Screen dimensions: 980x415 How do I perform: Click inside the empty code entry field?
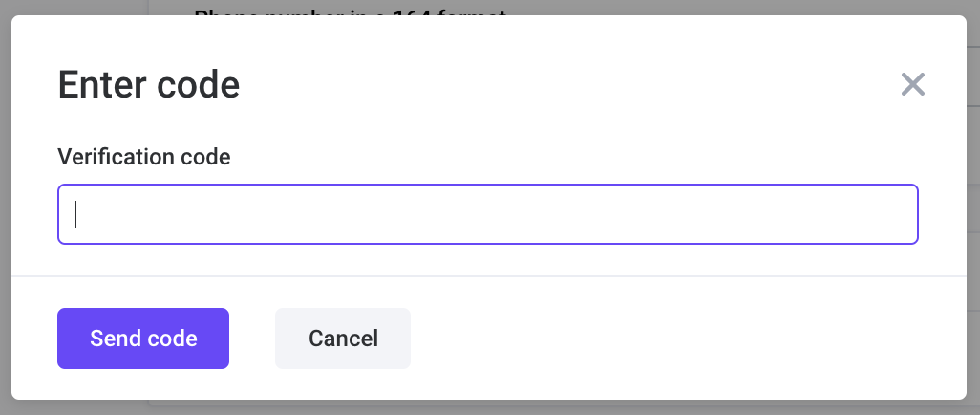pos(487,214)
